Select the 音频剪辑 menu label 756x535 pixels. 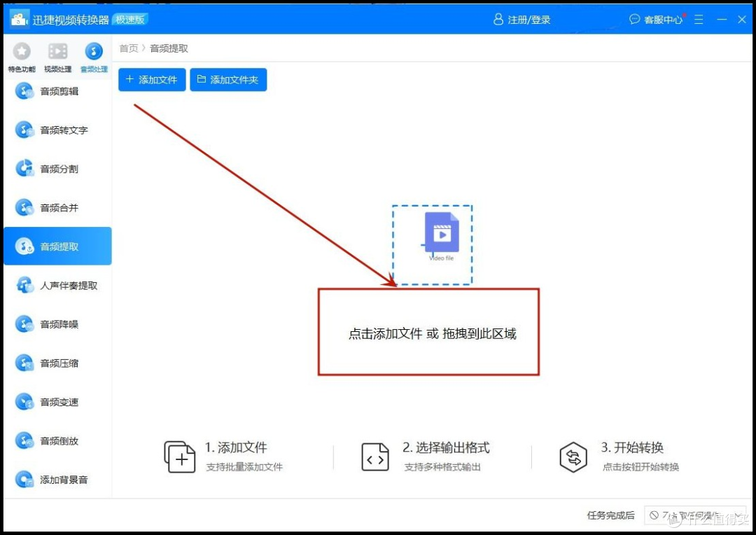pyautogui.click(x=59, y=91)
